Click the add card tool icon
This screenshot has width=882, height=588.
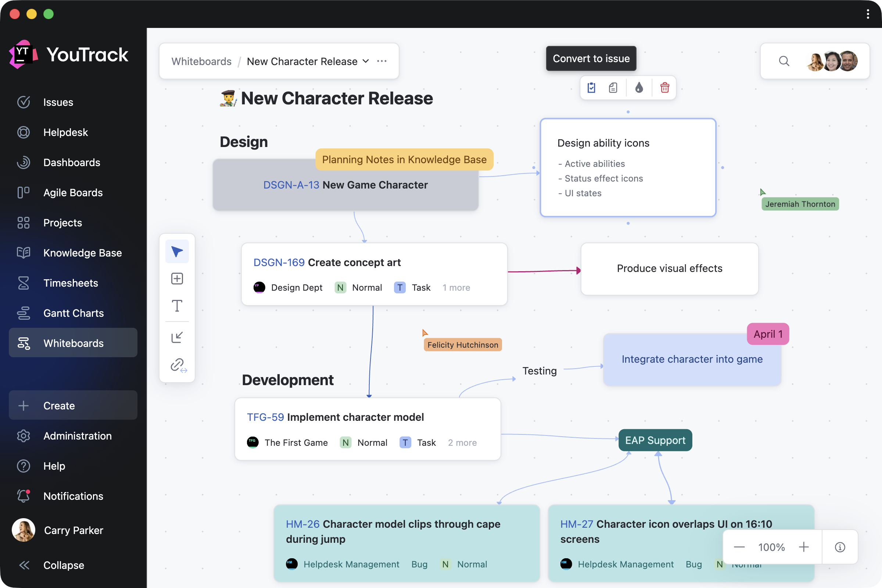(x=177, y=279)
